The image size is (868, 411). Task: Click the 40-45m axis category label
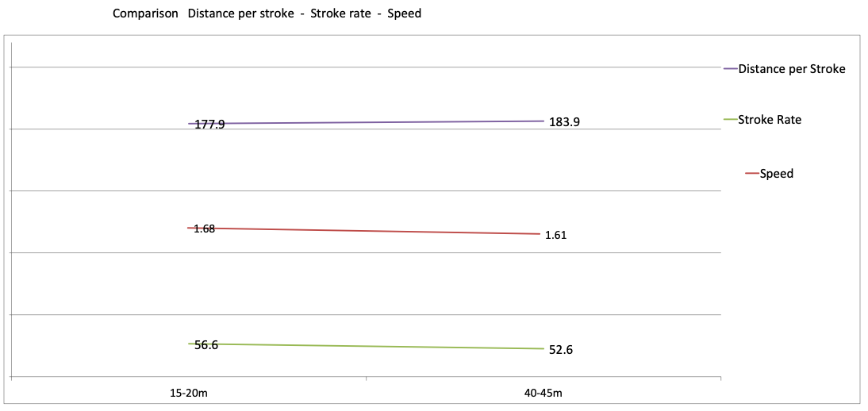pyautogui.click(x=543, y=393)
